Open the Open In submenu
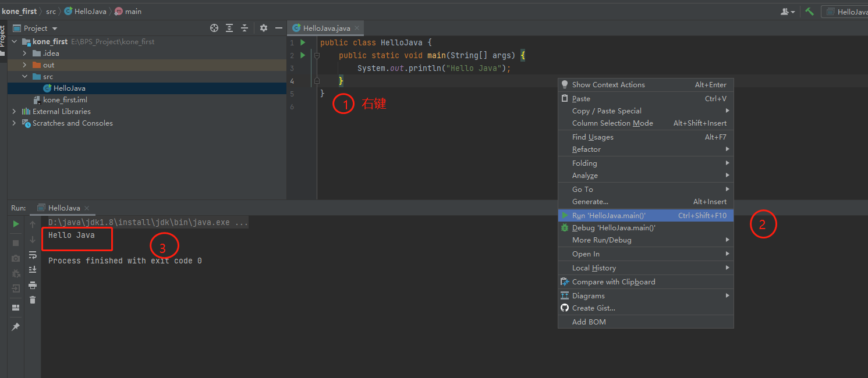Screen dimensions: 868x378 coord(646,254)
